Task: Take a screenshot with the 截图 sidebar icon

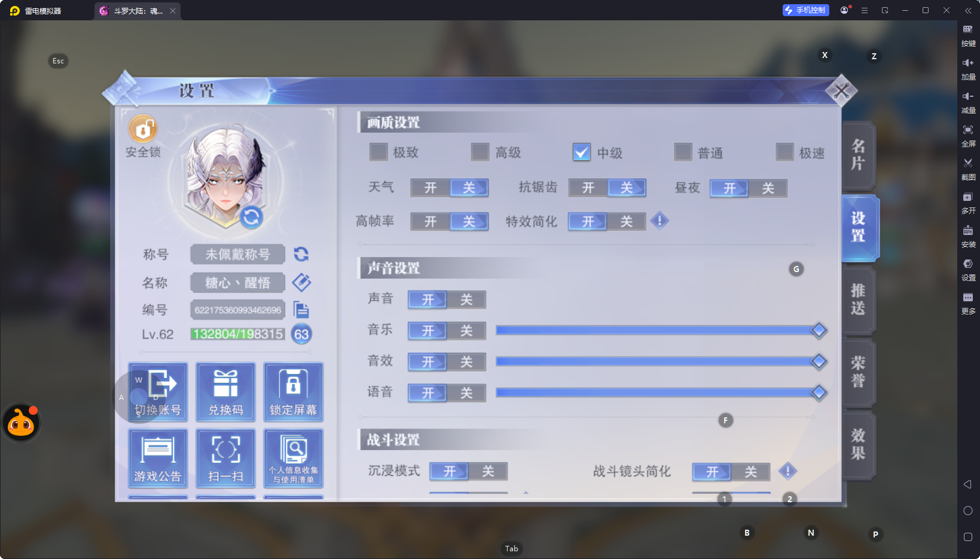Action: click(x=969, y=169)
